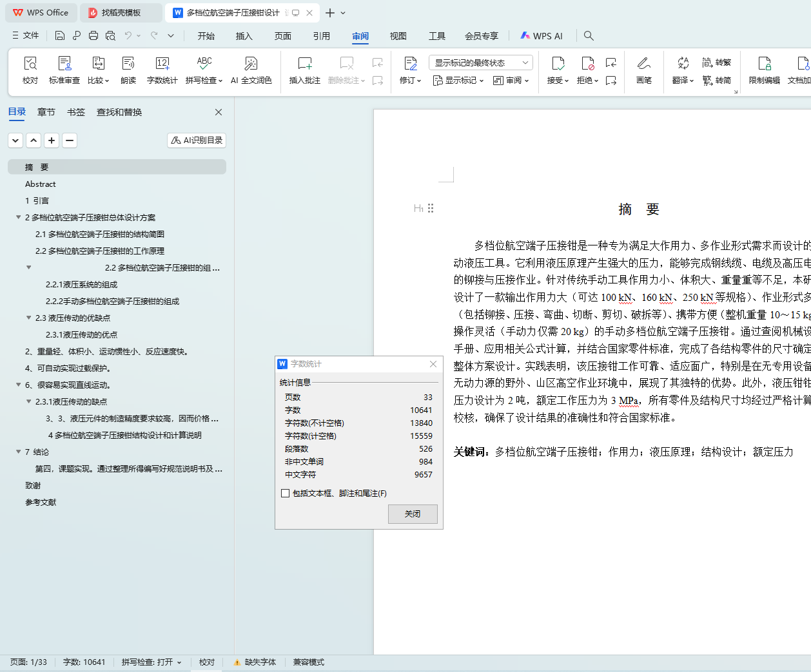Click the AI识别目录 button
The width and height of the screenshot is (811, 672).
[x=197, y=140]
